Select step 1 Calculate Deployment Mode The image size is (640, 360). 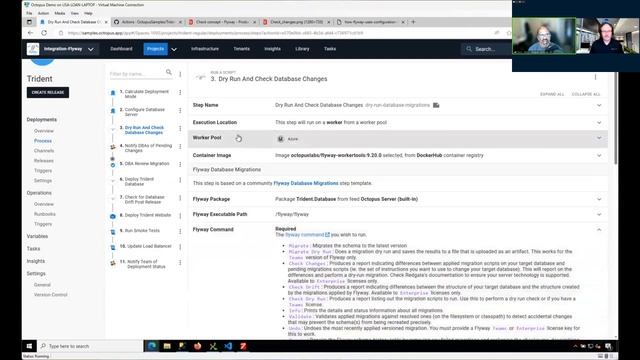pos(144,94)
